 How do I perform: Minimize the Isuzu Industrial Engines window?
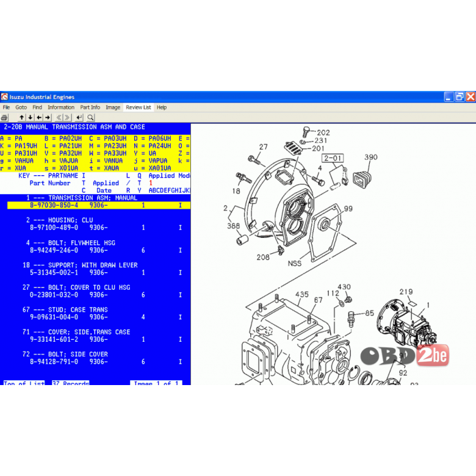(x=449, y=97)
